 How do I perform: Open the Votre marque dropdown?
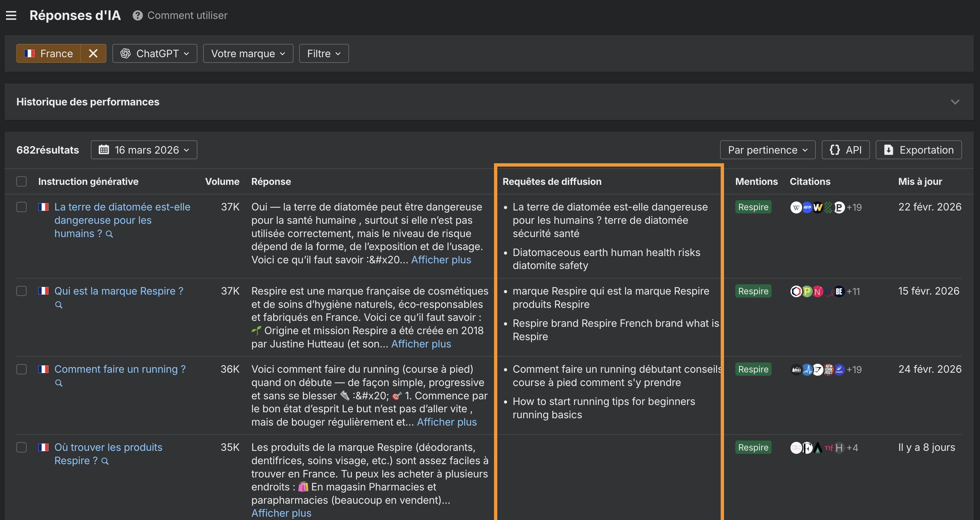pos(248,53)
